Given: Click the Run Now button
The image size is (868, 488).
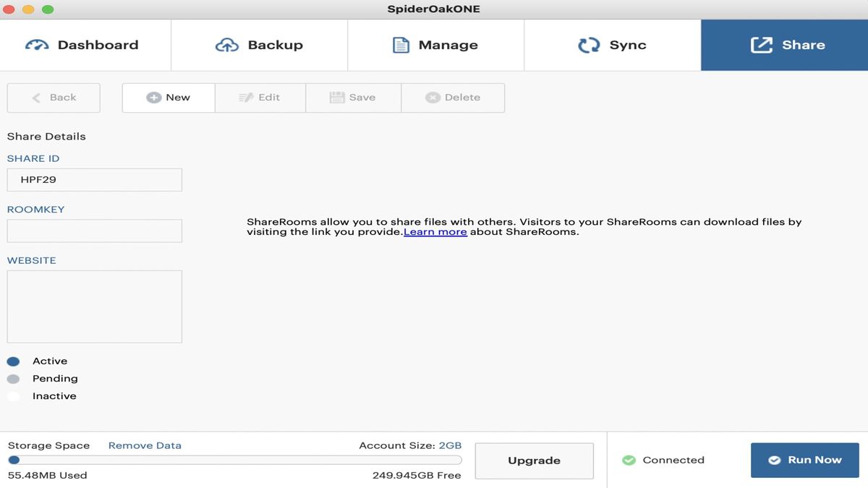Looking at the screenshot, I should click(804, 460).
